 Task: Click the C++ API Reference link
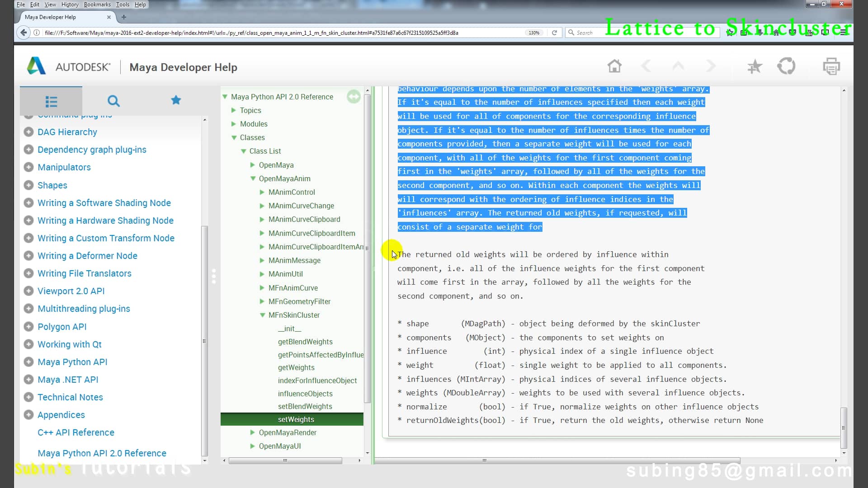point(75,432)
